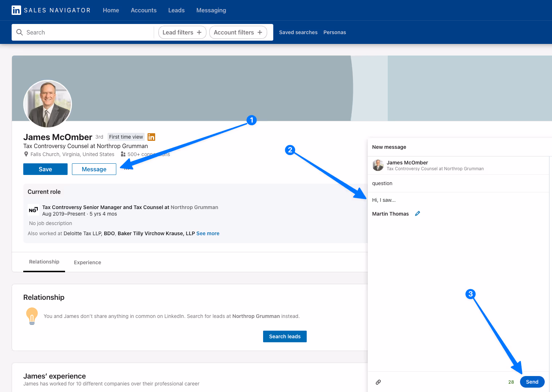Click the pencil icon next to Martin Thomas
The image size is (552, 392).
[x=418, y=213]
